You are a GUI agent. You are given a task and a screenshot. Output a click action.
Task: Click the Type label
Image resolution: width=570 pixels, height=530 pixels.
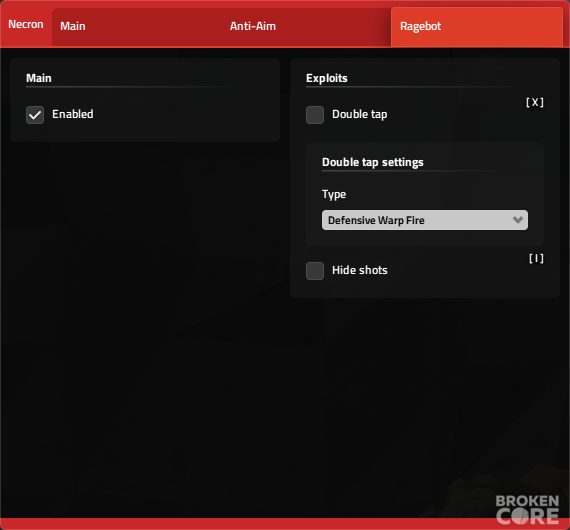[334, 194]
